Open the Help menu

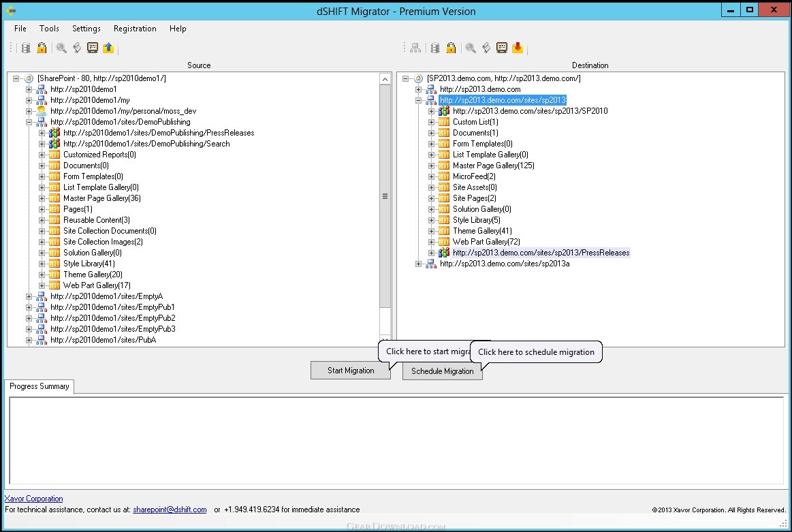178,29
